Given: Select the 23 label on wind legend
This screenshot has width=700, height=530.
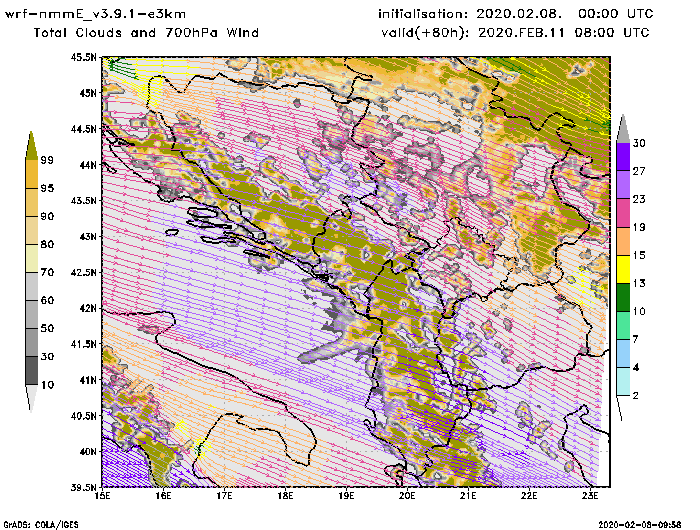Looking at the screenshot, I should pyautogui.click(x=639, y=199).
